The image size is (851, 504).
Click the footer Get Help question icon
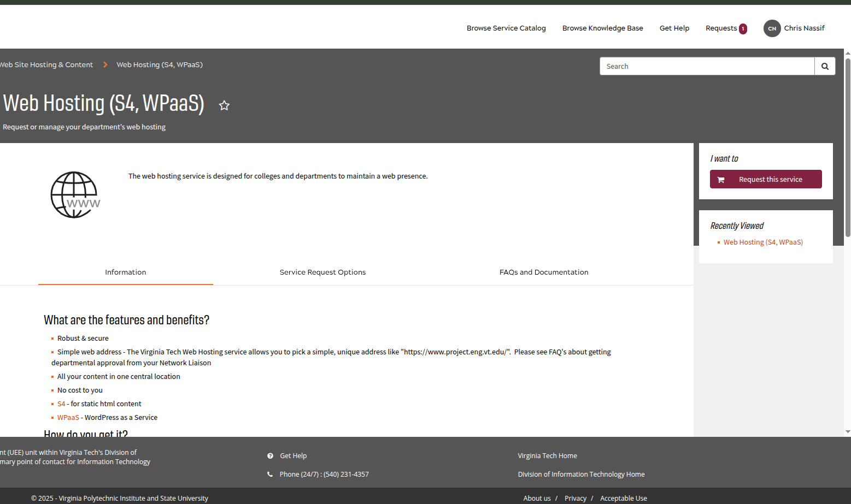[270, 456]
